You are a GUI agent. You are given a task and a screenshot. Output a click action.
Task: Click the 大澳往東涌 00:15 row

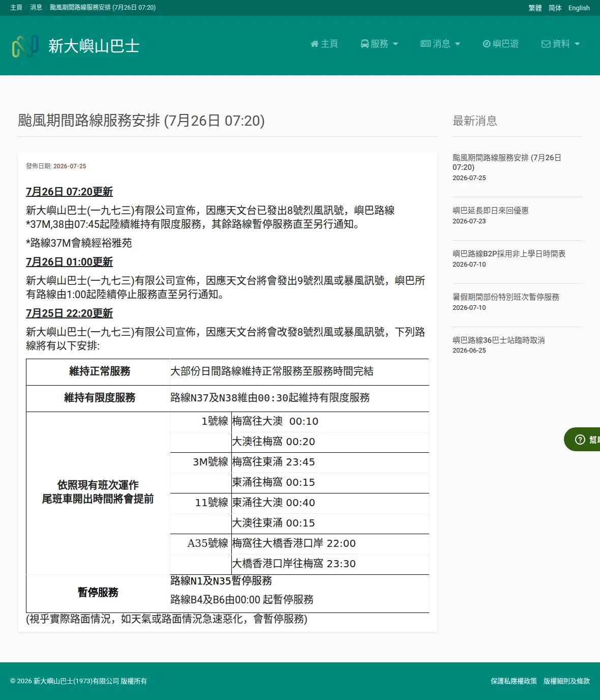point(330,523)
